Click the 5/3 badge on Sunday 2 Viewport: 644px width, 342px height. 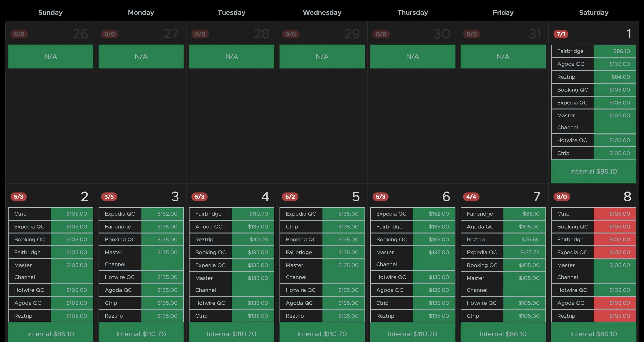click(18, 197)
